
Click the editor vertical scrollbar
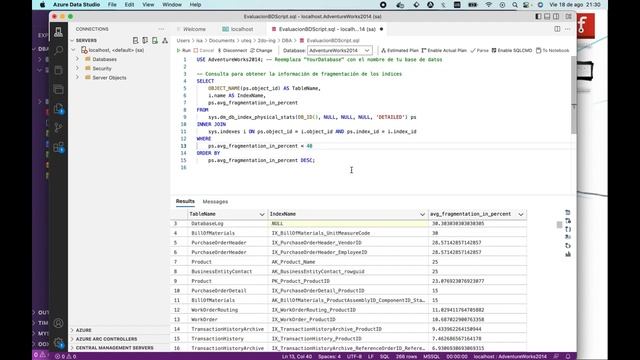573,96
